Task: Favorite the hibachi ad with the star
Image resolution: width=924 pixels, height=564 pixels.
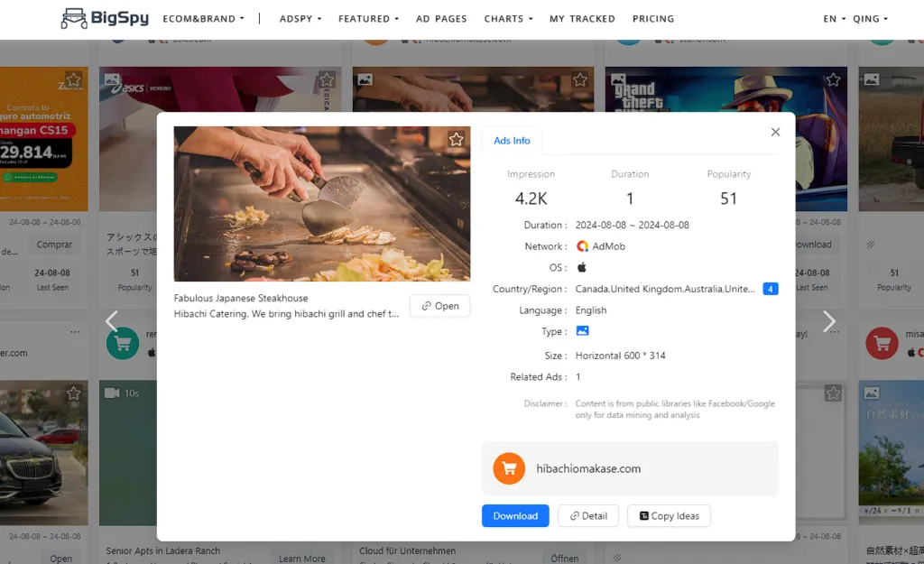Action: pos(457,139)
